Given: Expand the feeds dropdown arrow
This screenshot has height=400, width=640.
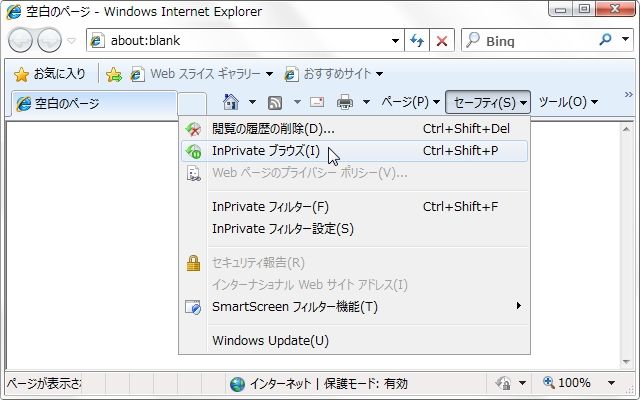Looking at the screenshot, I should (x=298, y=102).
